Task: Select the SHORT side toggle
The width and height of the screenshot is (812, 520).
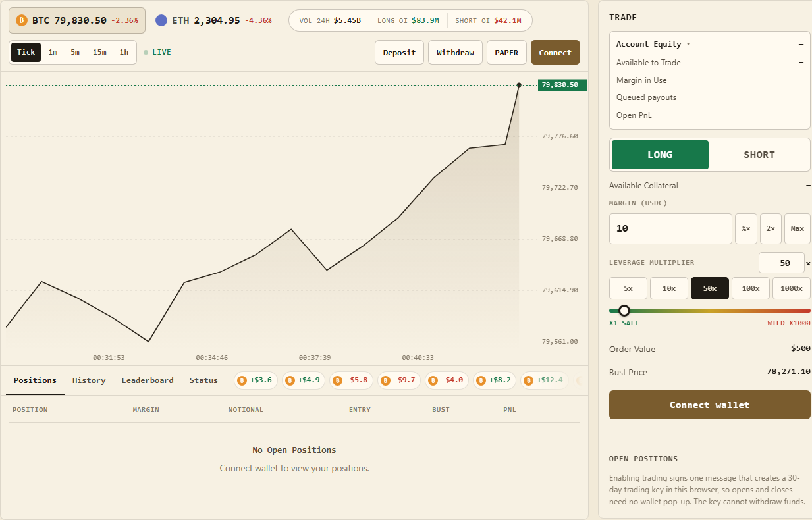Action: tap(759, 155)
